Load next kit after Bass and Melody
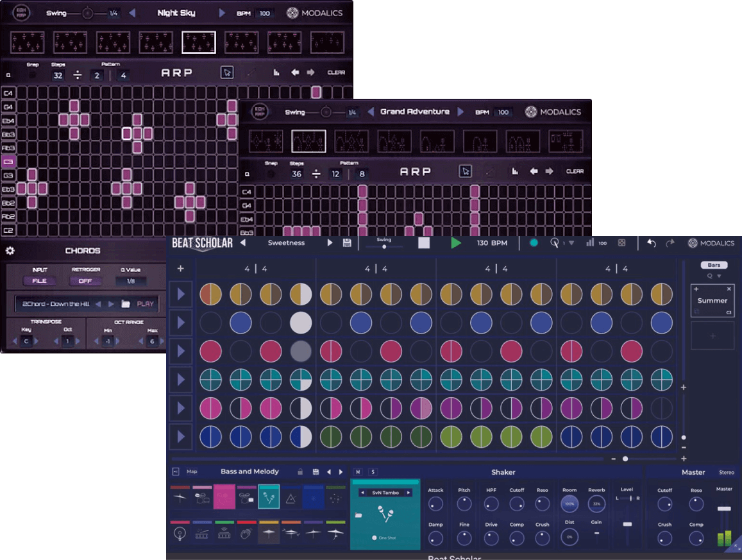Image resolution: width=742 pixels, height=560 pixels. click(x=341, y=471)
